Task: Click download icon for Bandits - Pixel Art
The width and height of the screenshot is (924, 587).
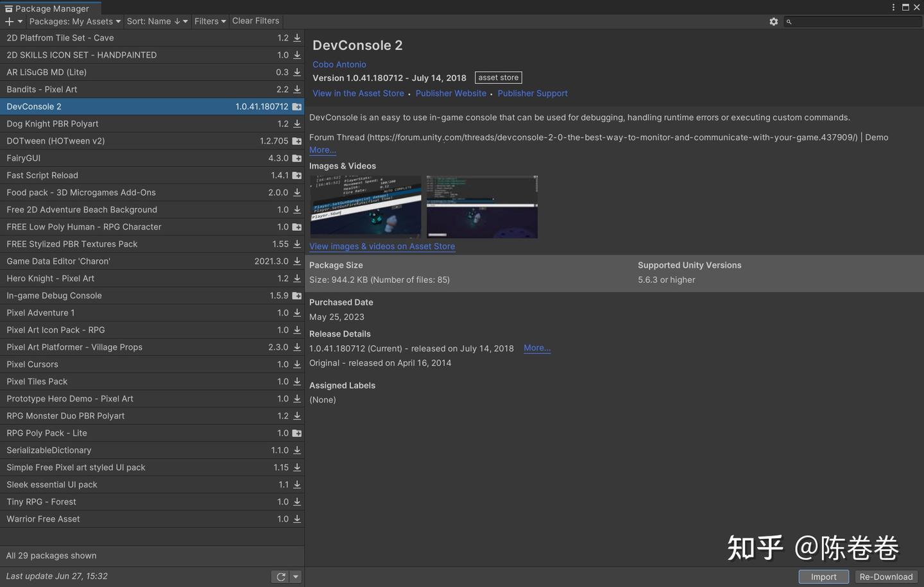Action: pos(297,89)
